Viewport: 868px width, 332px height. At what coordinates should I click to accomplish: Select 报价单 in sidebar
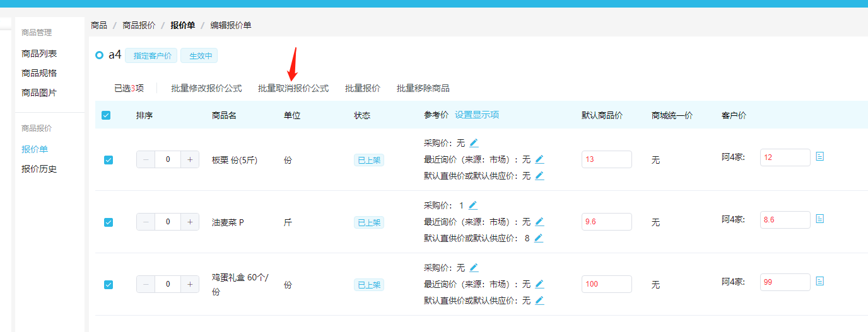pyautogui.click(x=35, y=149)
